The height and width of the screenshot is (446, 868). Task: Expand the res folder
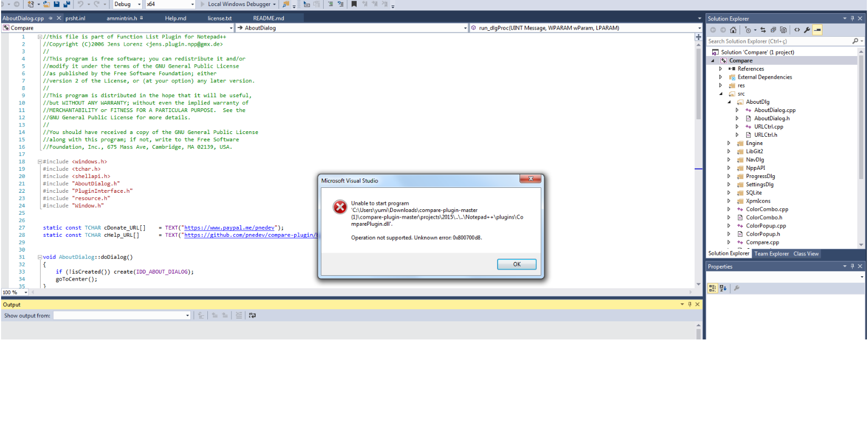click(x=720, y=85)
